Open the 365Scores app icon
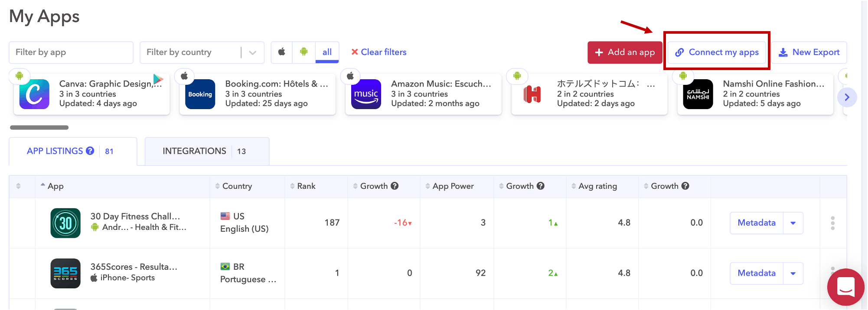This screenshot has width=868, height=310. 65,273
